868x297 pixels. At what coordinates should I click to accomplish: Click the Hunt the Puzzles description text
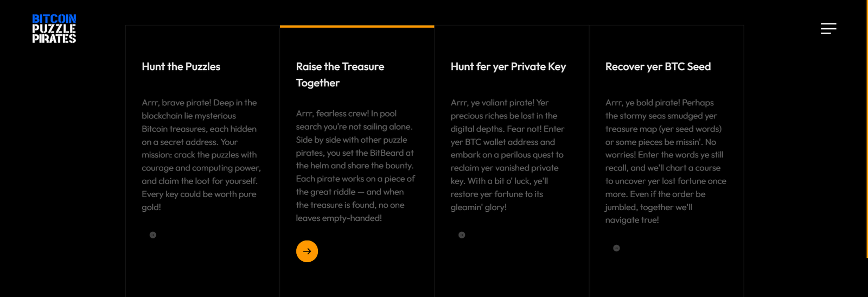click(x=201, y=155)
